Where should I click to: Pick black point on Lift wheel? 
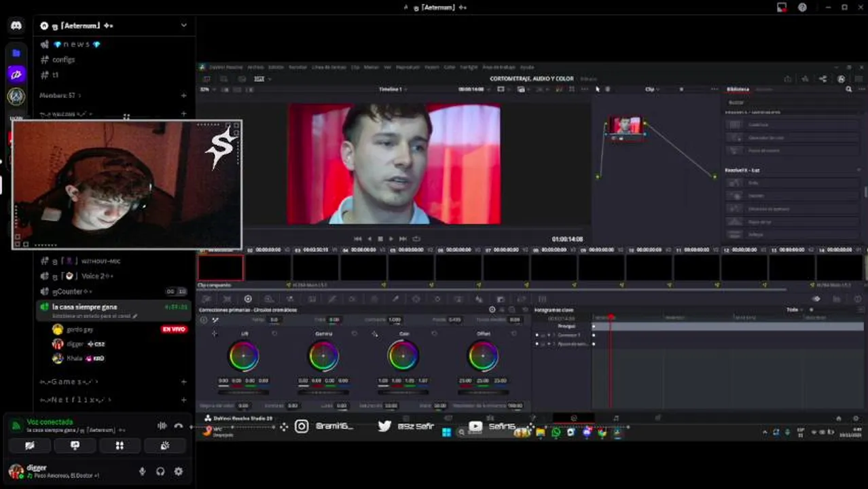[x=215, y=334]
